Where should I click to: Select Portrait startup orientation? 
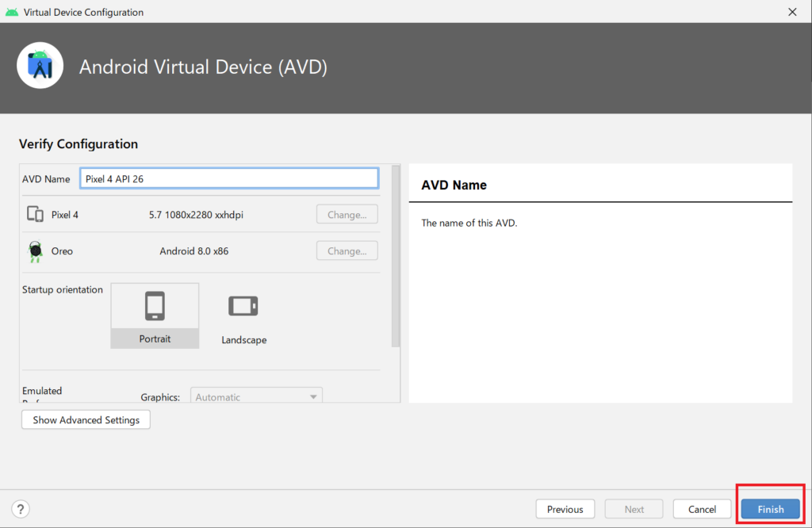[x=155, y=316]
